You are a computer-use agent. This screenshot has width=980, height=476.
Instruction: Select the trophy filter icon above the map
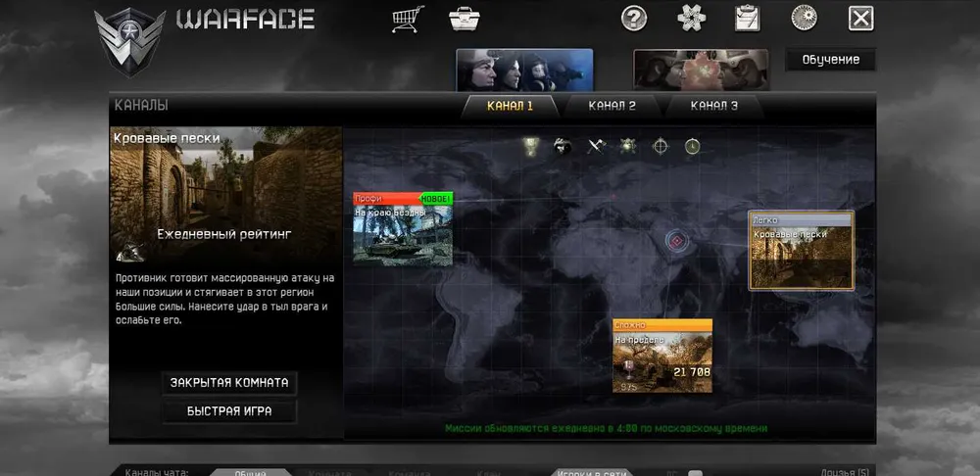coord(530,147)
